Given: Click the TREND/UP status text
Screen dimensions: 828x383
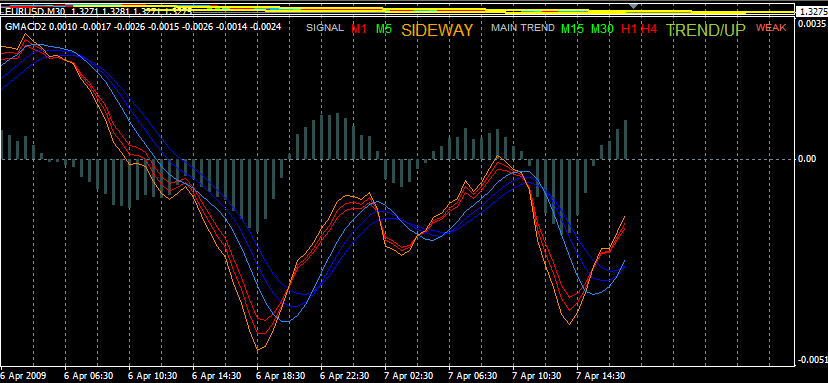Looking at the screenshot, I should coord(705,30).
